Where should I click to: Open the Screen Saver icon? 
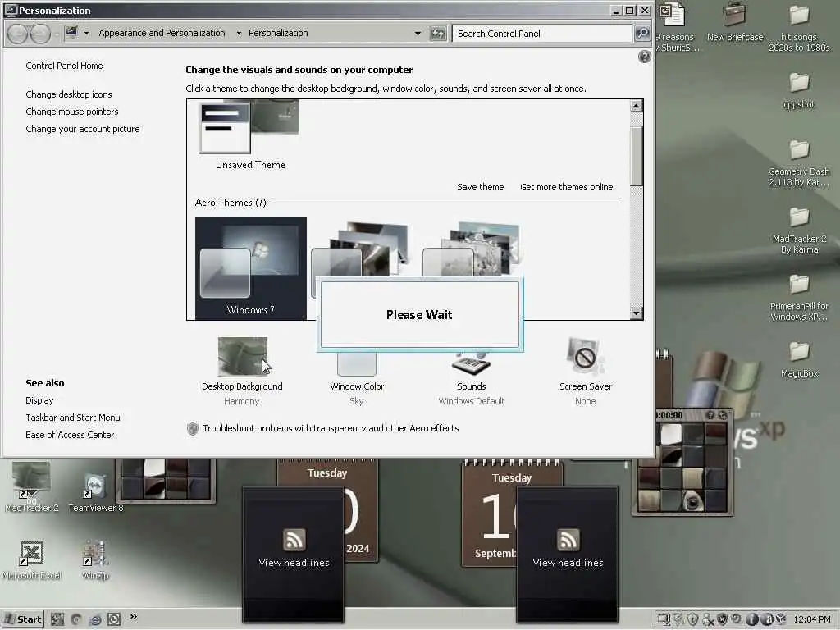pos(585,356)
